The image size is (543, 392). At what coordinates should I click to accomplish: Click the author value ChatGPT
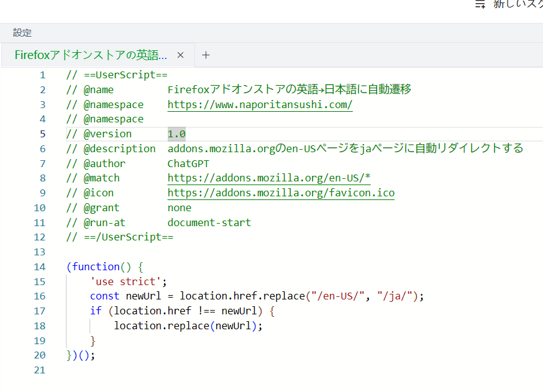pos(188,163)
